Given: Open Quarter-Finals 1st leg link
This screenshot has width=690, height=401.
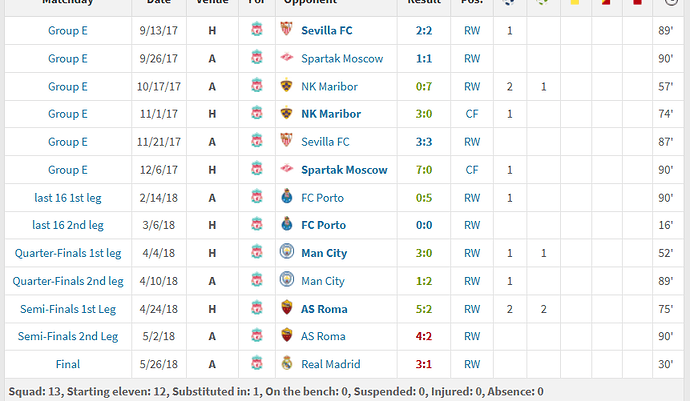Looking at the screenshot, I should tap(68, 253).
